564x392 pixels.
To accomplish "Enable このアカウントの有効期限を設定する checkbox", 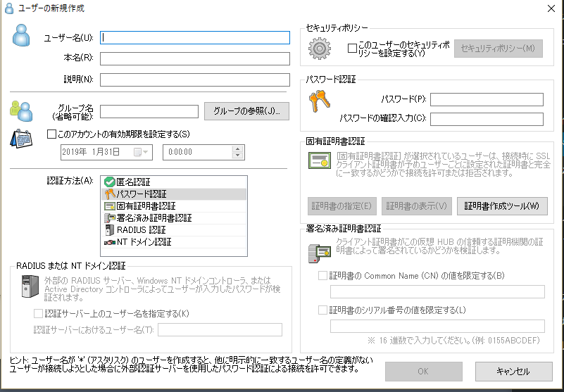I will [x=51, y=134].
